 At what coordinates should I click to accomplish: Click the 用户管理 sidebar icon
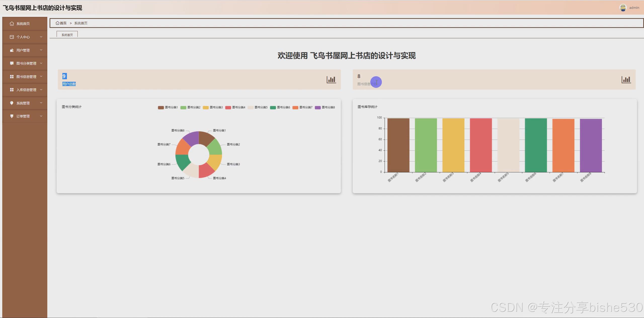tap(12, 50)
